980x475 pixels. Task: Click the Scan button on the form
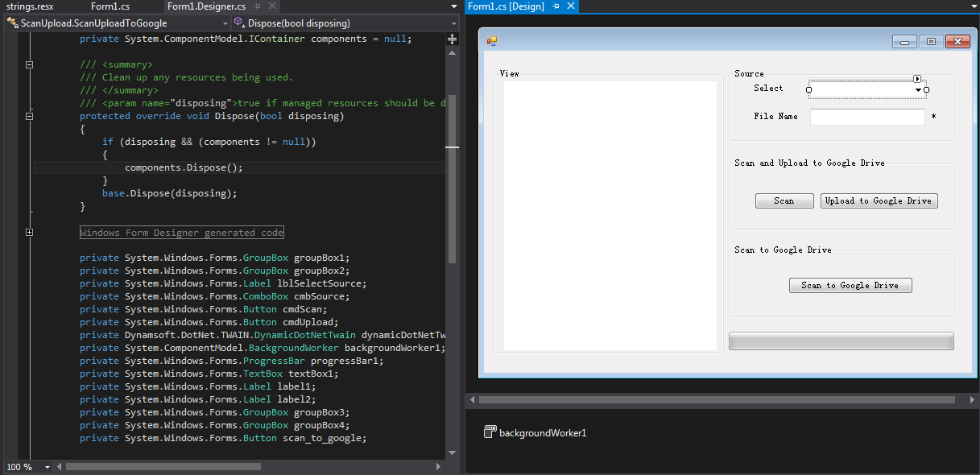tap(784, 201)
